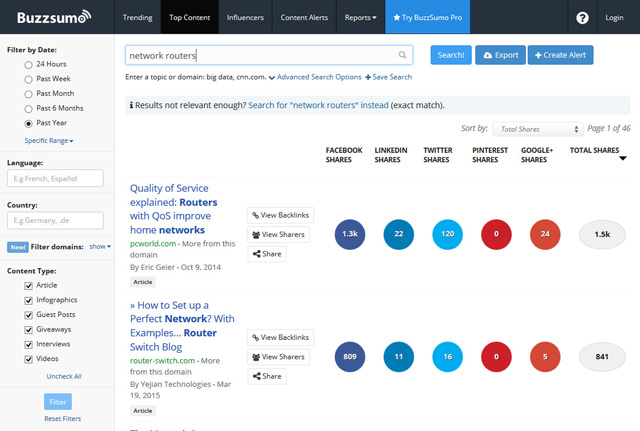Uncheck the Giveaways content type
This screenshot has height=431, width=640.
[x=28, y=330]
